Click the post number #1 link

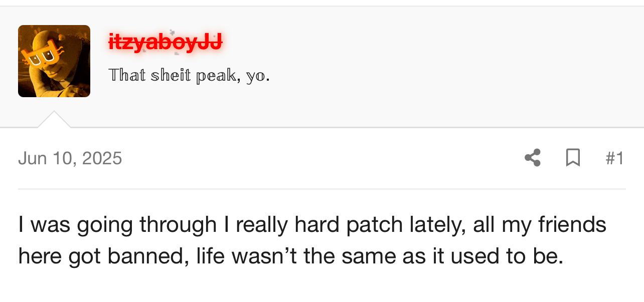614,158
